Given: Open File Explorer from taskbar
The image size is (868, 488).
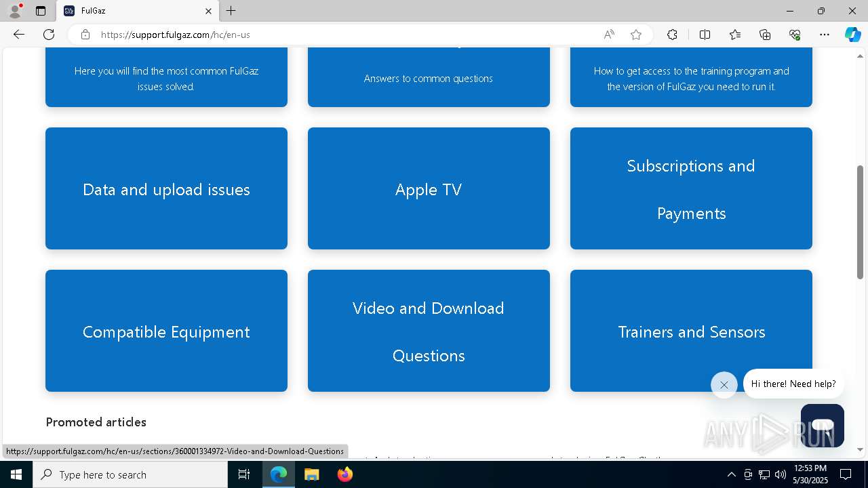Looking at the screenshot, I should tap(311, 474).
